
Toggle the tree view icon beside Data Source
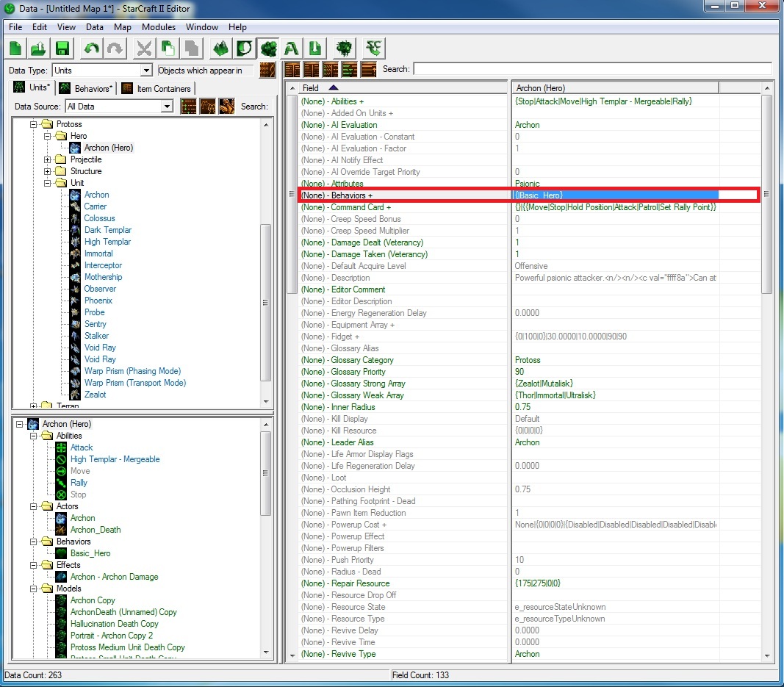click(x=189, y=107)
